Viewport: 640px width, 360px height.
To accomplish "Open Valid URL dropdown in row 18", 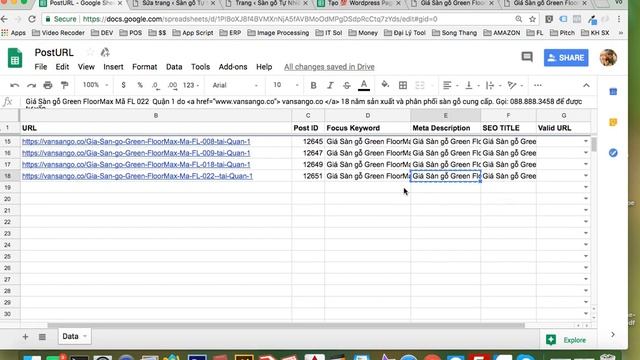I will [586, 176].
